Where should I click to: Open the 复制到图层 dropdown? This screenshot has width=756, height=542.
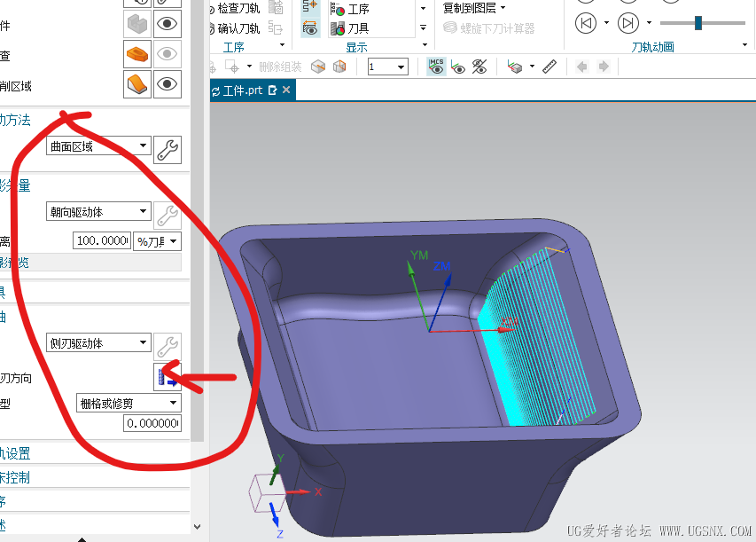coord(474,8)
